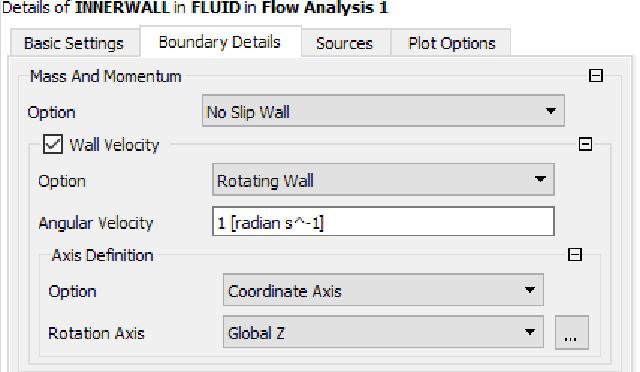Viewport: 640px width, 372px height.
Task: Click the arrow of the Global Z combo
Action: (529, 332)
